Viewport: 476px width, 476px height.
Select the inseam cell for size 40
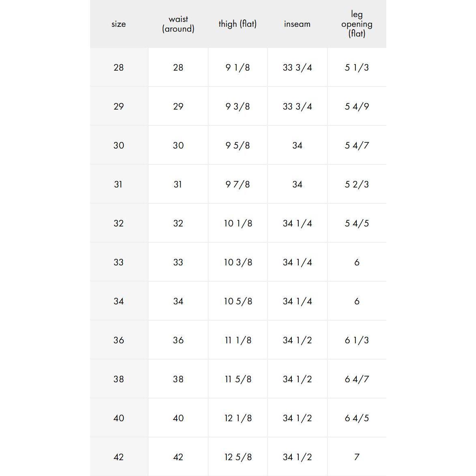(x=297, y=418)
